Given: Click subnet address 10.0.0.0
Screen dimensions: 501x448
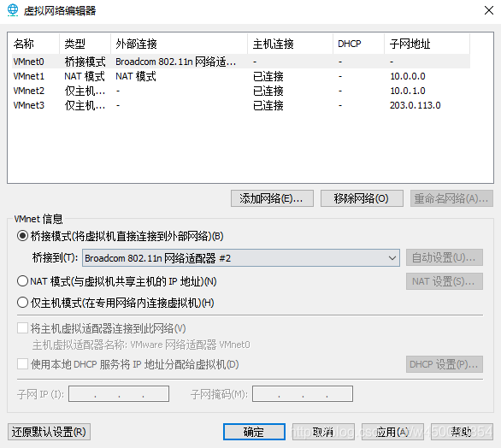Looking at the screenshot, I should tap(407, 76).
